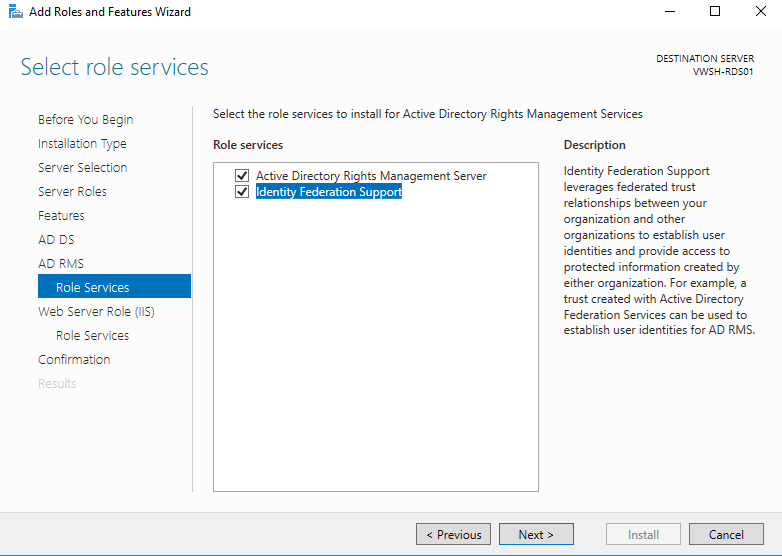The width and height of the screenshot is (782, 556).
Task: Click the wizard icon in title bar
Action: pos(15,11)
